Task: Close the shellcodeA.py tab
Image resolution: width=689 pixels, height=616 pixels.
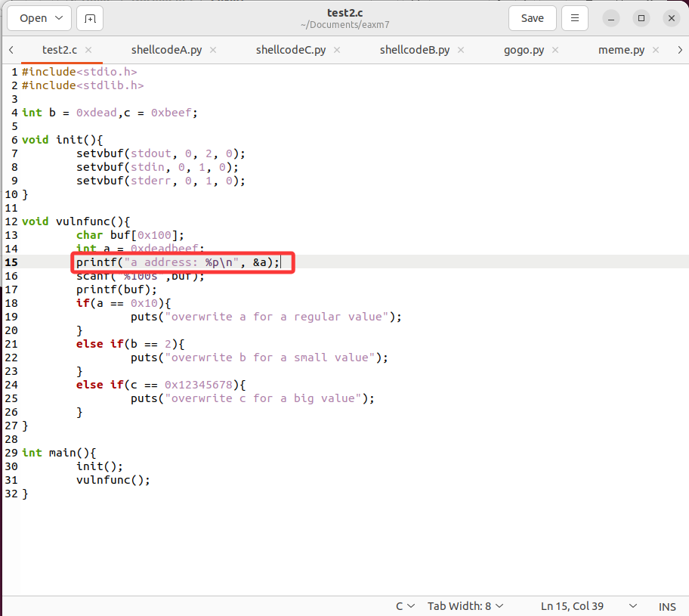Action: click(x=213, y=50)
